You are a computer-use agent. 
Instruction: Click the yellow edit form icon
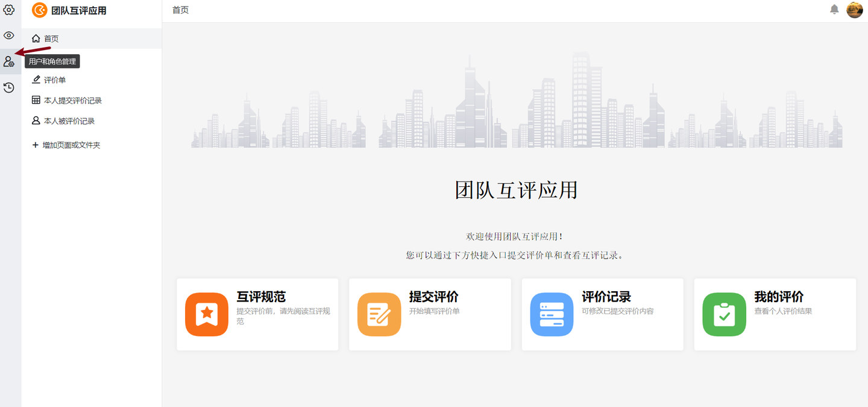[379, 314]
